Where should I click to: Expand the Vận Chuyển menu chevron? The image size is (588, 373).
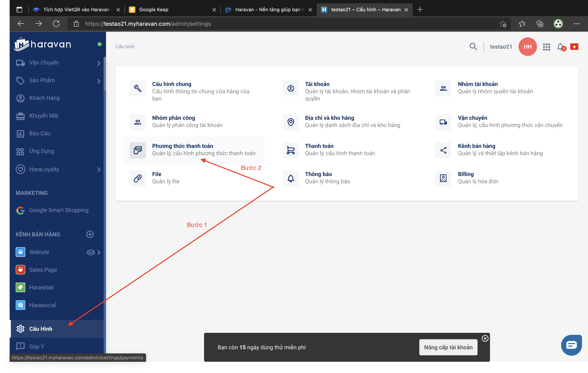point(99,63)
